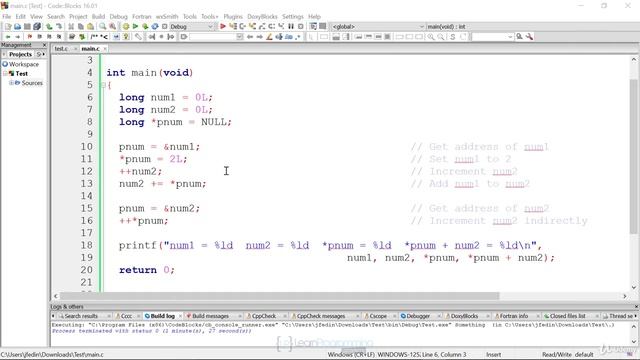Switch to the Search results log tab
This screenshot has height=360, width=640.
click(x=81, y=316)
